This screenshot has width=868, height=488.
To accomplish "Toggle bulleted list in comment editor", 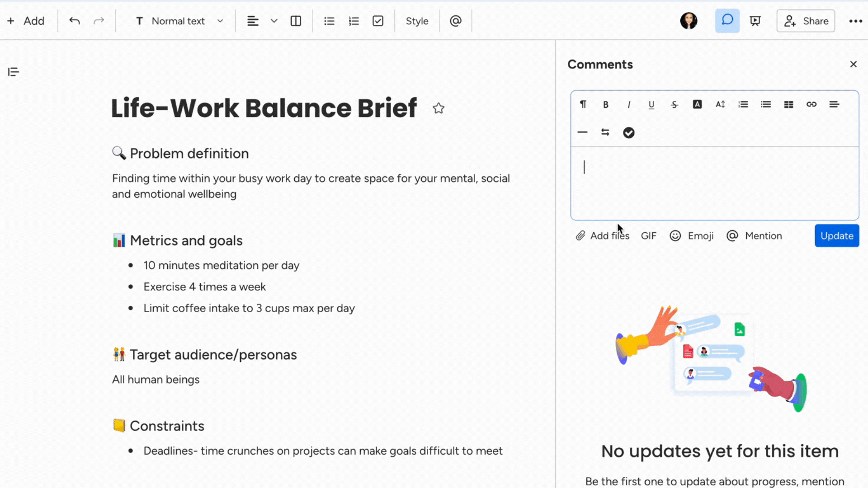I will tap(766, 104).
